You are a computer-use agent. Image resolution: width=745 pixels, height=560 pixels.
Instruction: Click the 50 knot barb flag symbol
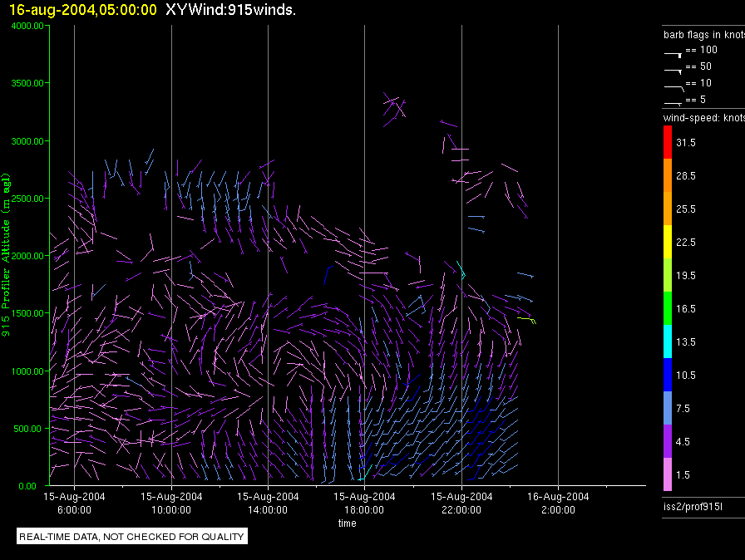[x=673, y=71]
